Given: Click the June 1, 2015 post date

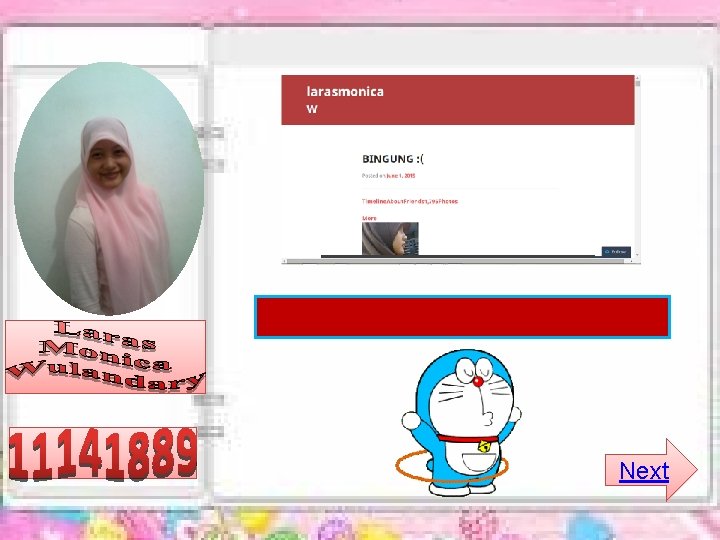Looking at the screenshot, I should click(x=401, y=175).
